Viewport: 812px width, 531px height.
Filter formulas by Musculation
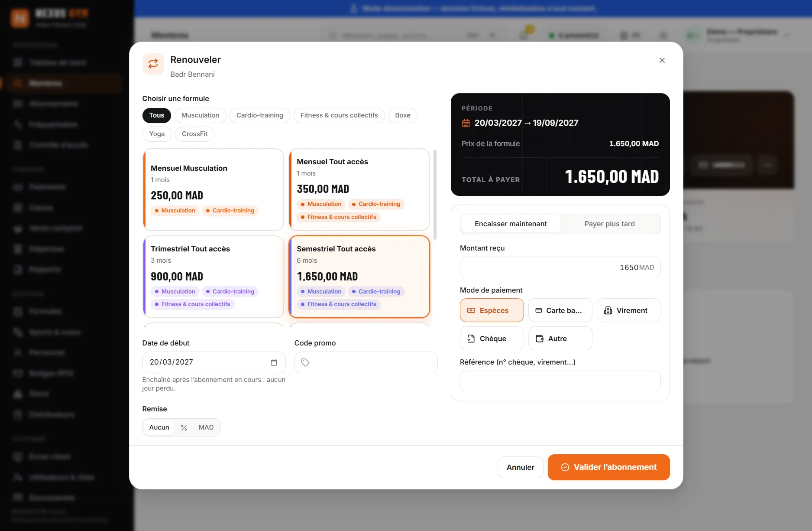pos(200,115)
